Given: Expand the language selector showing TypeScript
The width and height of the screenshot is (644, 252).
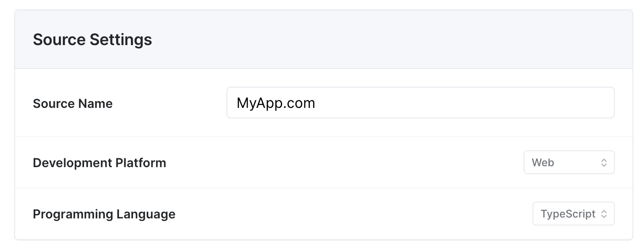Looking at the screenshot, I should point(573,214).
